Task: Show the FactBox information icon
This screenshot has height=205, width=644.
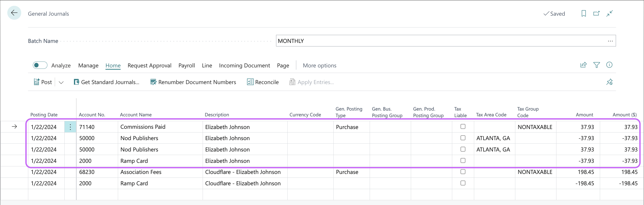Action: pos(609,65)
